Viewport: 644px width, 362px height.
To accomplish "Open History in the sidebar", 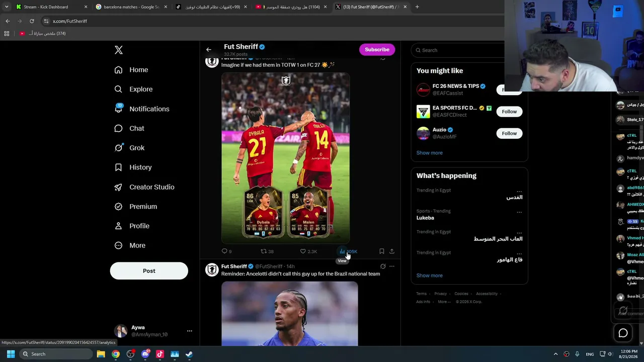I will (133, 167).
